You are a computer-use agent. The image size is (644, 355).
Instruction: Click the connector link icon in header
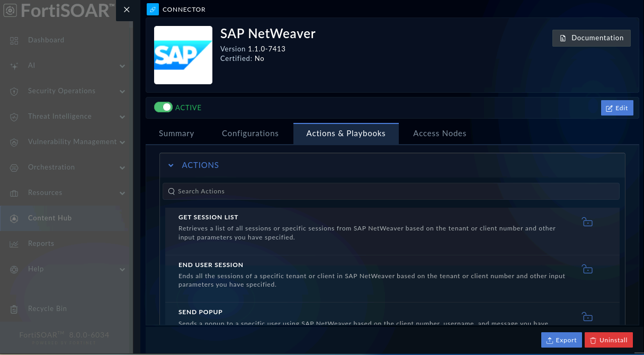(x=153, y=9)
